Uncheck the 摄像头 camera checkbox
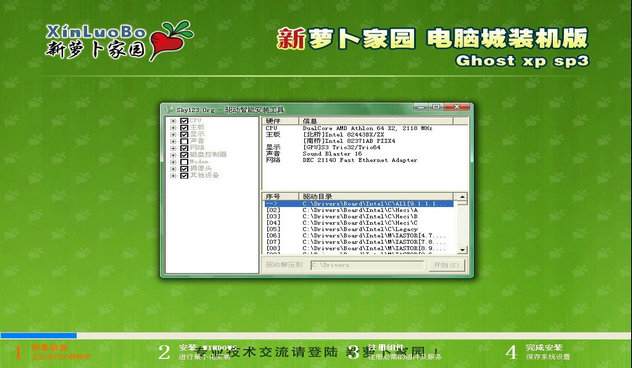This screenshot has height=368, width=632. point(184,168)
